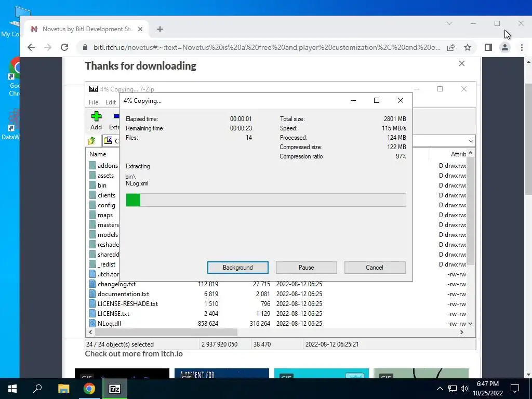
Task: Sort by the Name column header
Action: [x=98, y=154]
